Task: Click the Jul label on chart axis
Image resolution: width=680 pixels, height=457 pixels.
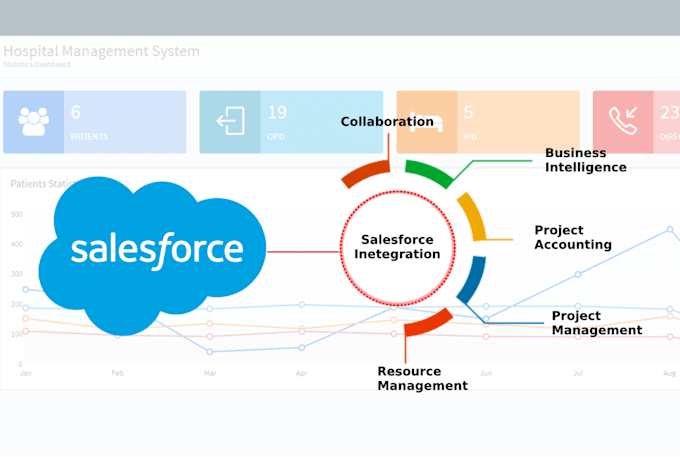Action: 578,373
